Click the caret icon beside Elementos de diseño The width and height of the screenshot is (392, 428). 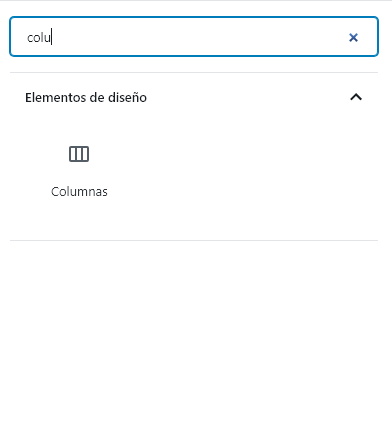(356, 97)
